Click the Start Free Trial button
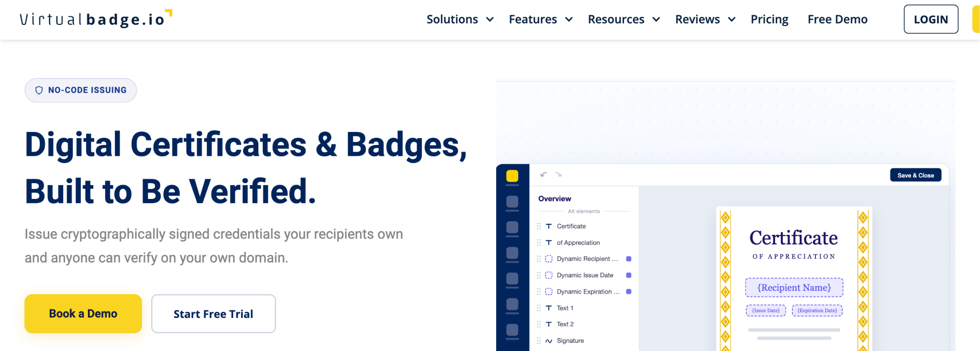The height and width of the screenshot is (351, 980). coord(213,314)
